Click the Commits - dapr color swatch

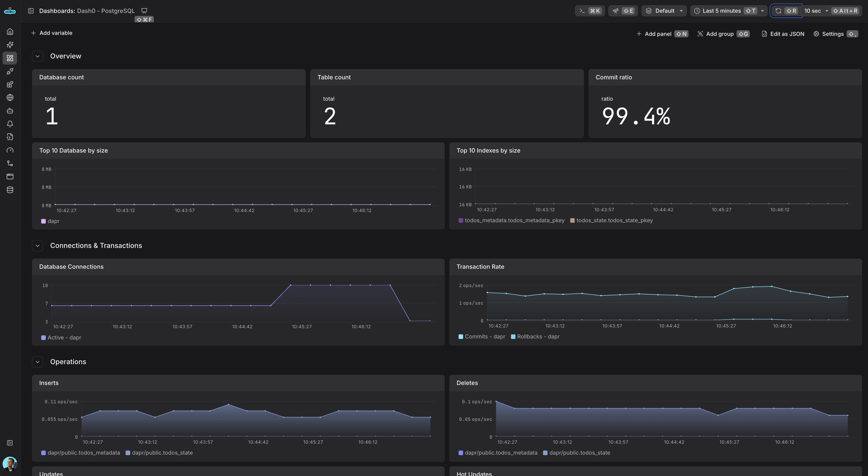click(x=461, y=336)
